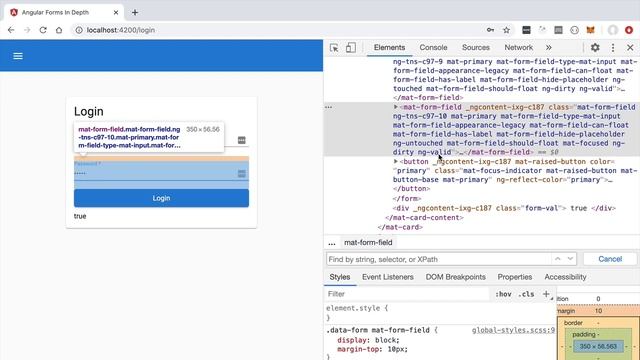Add a new style rule plus icon

(x=546, y=294)
